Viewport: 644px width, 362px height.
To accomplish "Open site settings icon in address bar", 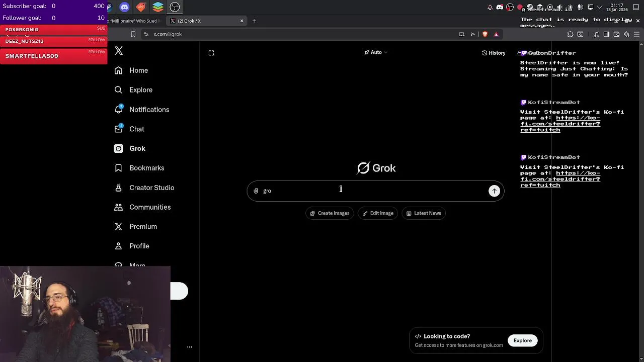I will [x=146, y=34].
